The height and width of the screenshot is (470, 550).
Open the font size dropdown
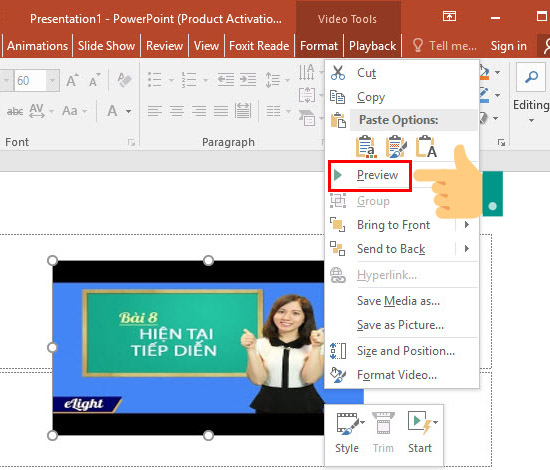[x=52, y=80]
